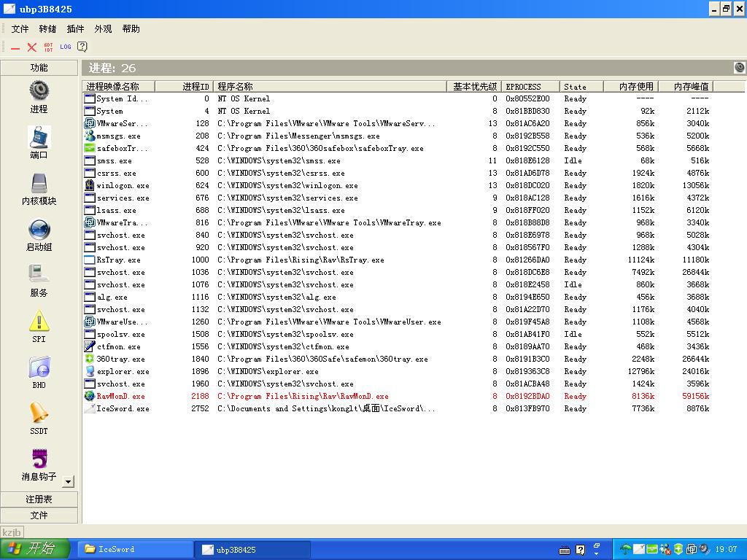
Task: Select the 功能 panel tab
Action: [x=39, y=68]
